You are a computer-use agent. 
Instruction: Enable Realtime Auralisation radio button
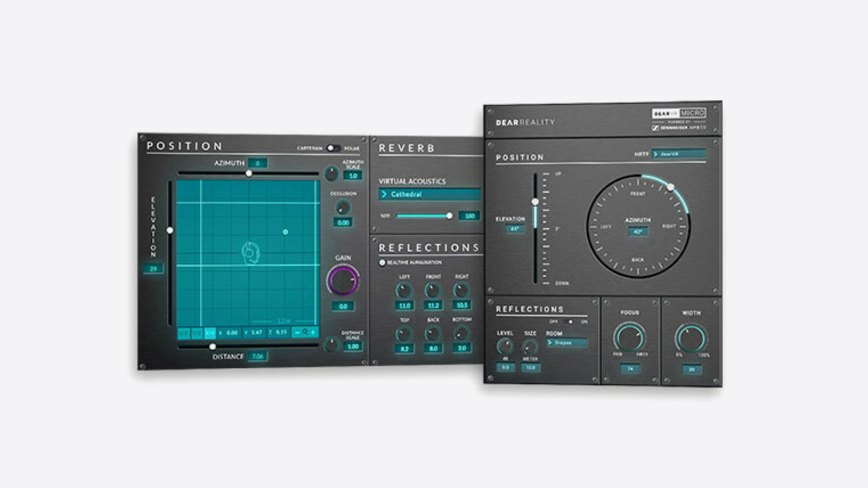coord(382,262)
